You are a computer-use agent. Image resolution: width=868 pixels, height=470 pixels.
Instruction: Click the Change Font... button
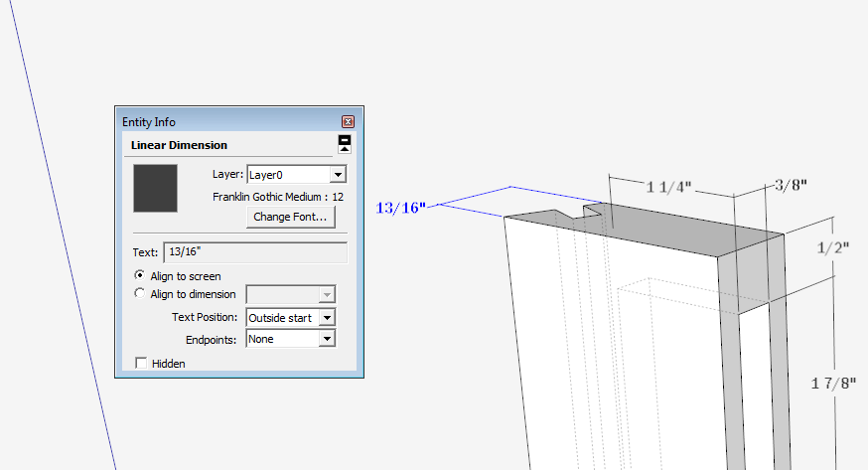coord(291,217)
